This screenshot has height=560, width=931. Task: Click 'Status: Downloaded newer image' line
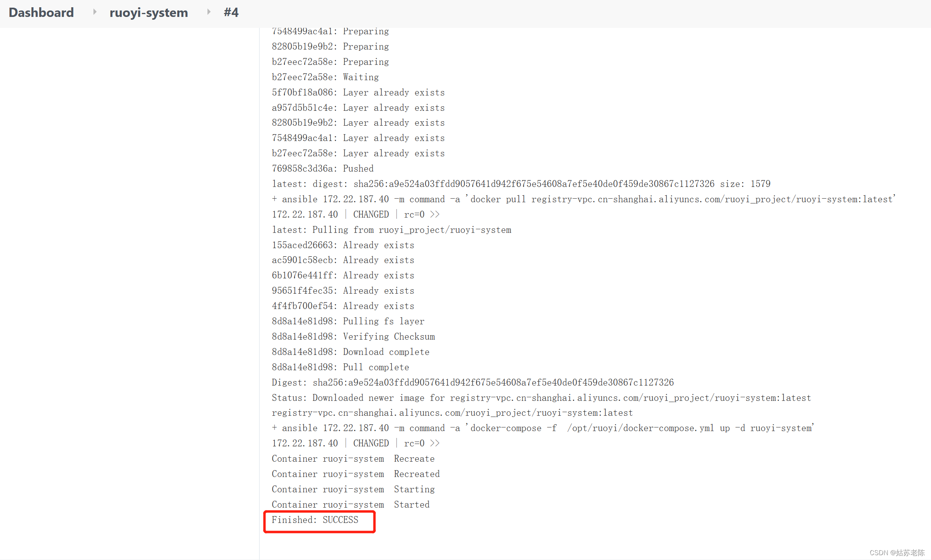coord(541,398)
